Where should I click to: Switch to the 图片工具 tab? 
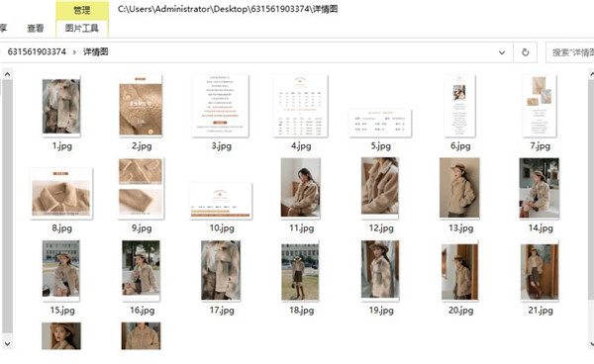pos(82,28)
